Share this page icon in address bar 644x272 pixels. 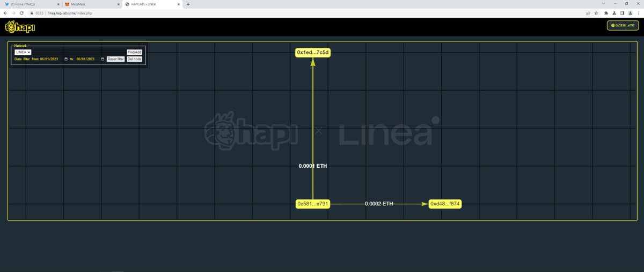(x=589, y=13)
